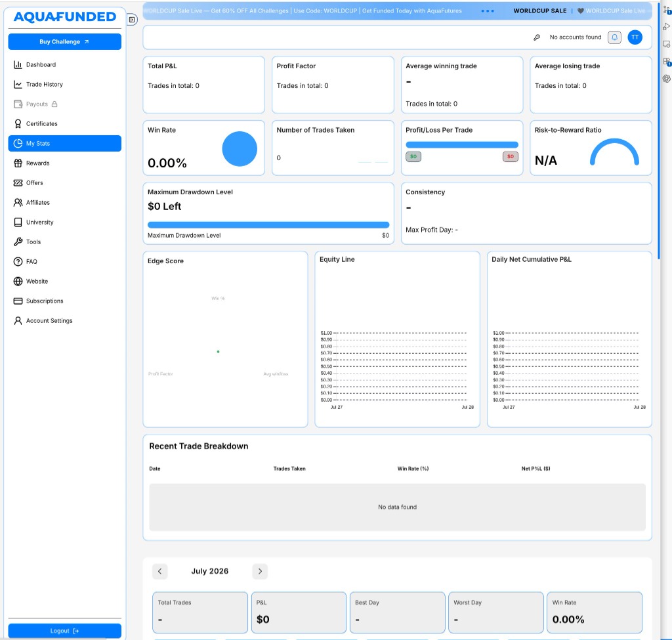Click the Rewards gift icon

[18, 163]
